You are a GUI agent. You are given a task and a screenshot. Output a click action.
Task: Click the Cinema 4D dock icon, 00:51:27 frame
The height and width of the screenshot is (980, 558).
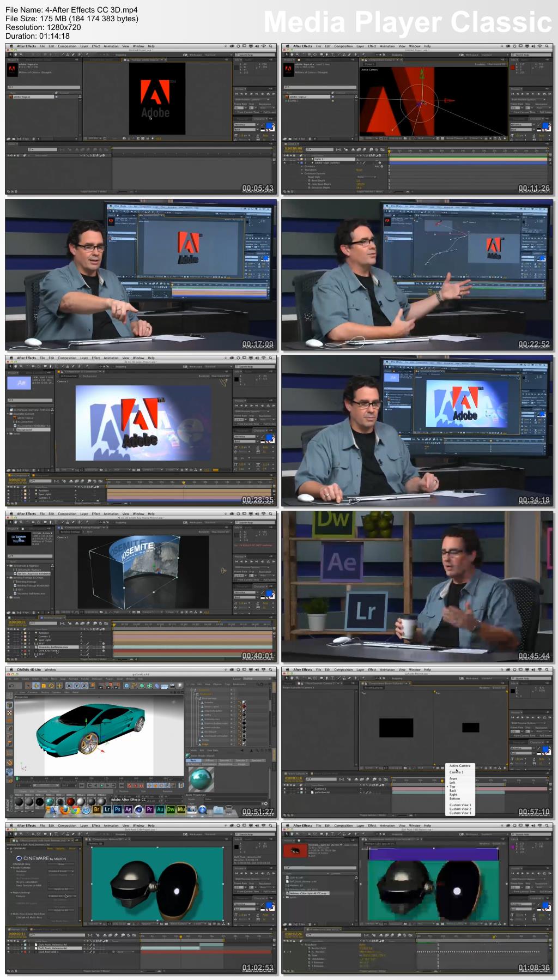pos(138,809)
